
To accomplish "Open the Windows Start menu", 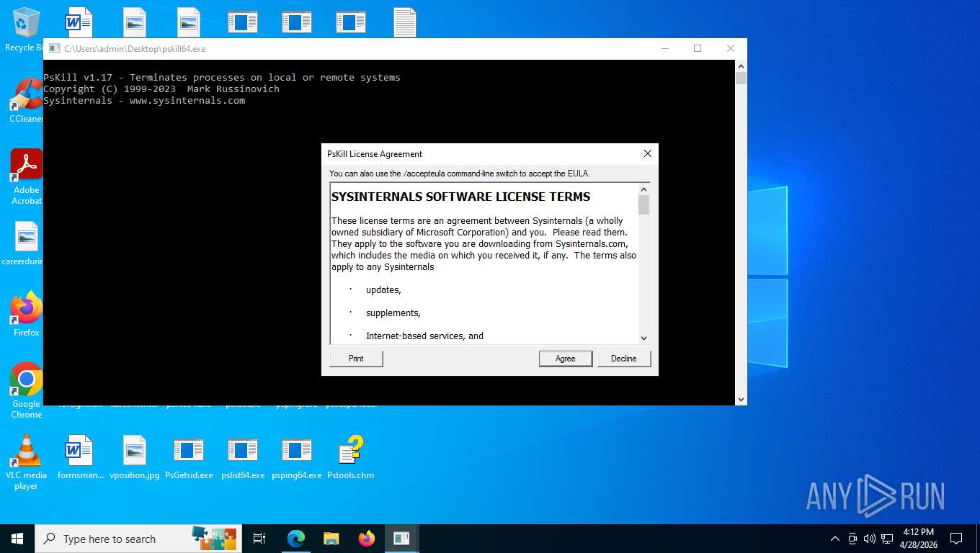I will tap(17, 539).
